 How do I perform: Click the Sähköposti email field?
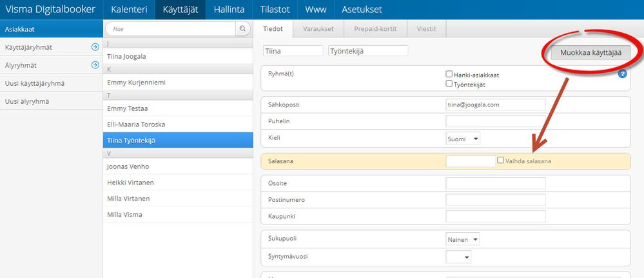(495, 104)
